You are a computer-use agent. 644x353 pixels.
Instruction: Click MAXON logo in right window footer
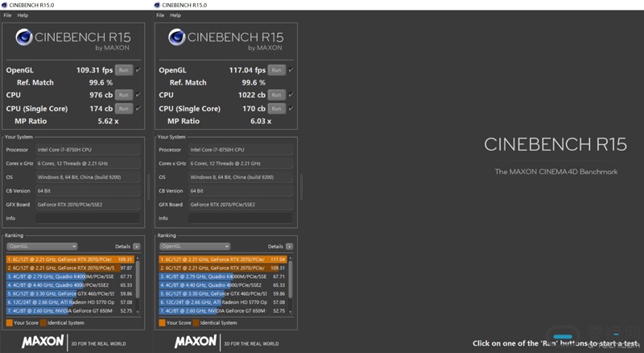click(196, 342)
